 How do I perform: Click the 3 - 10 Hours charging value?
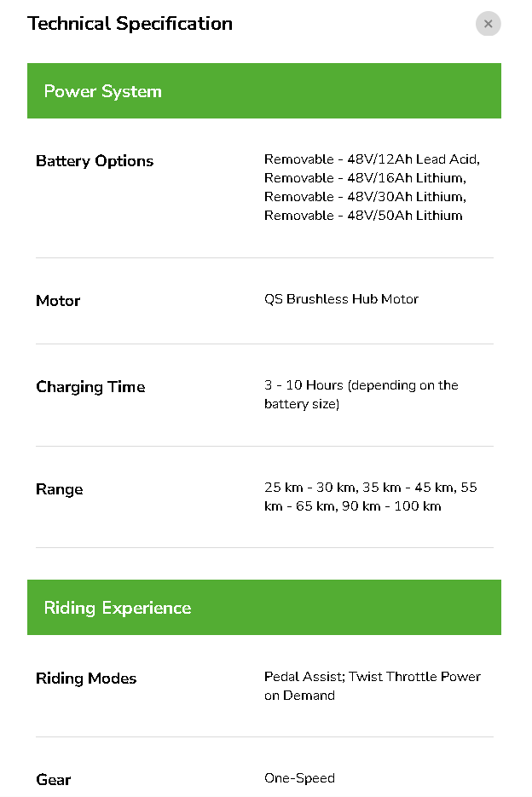pos(361,385)
